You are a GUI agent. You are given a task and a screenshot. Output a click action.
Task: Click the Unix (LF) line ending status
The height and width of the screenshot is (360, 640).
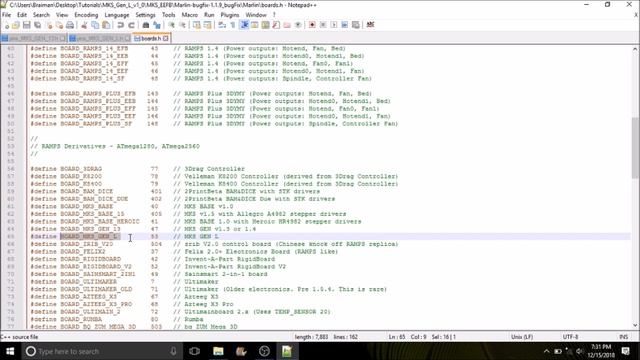(x=522, y=337)
